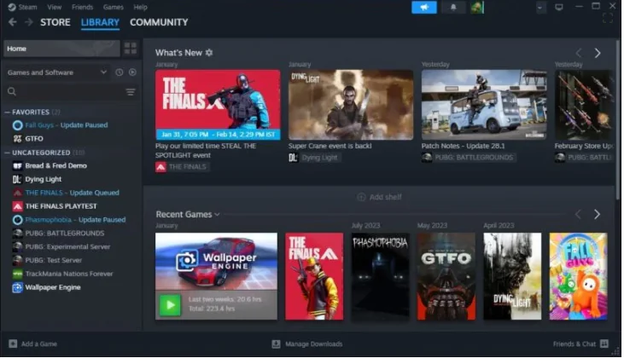The image size is (624, 364).
Task: Click Dying Light icon under news card
Action: pyautogui.click(x=293, y=158)
